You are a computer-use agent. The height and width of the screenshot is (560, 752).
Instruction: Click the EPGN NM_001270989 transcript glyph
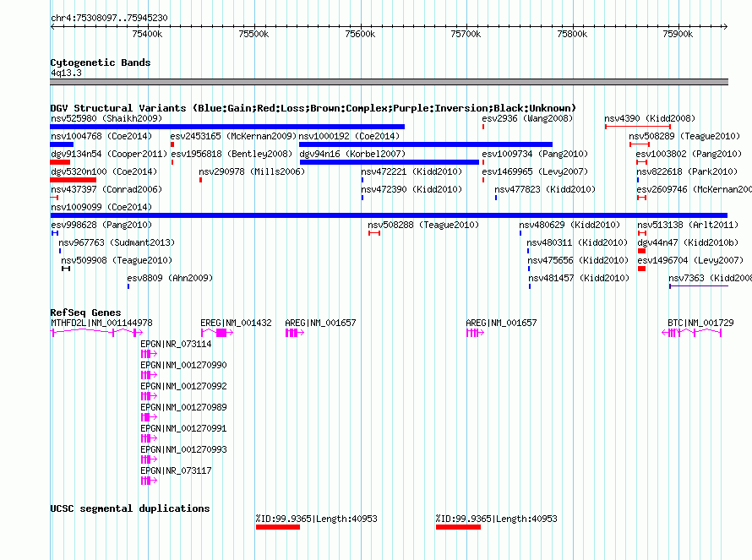tap(149, 417)
